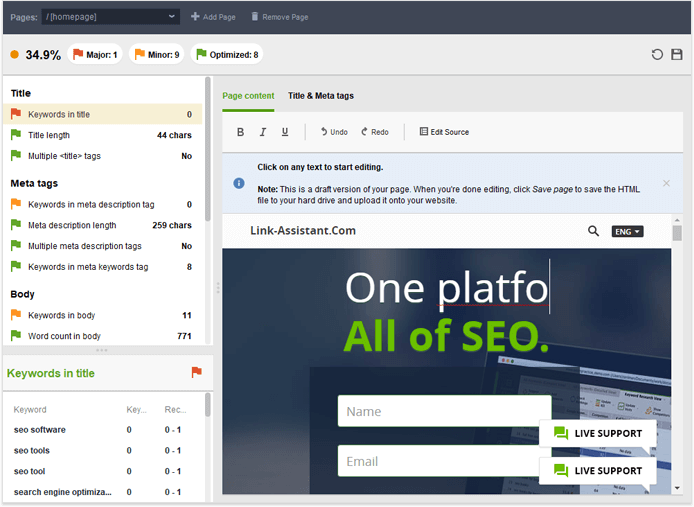The height and width of the screenshot is (507, 694).
Task: Toggle bold formatting in editor toolbar
Action: tap(240, 132)
